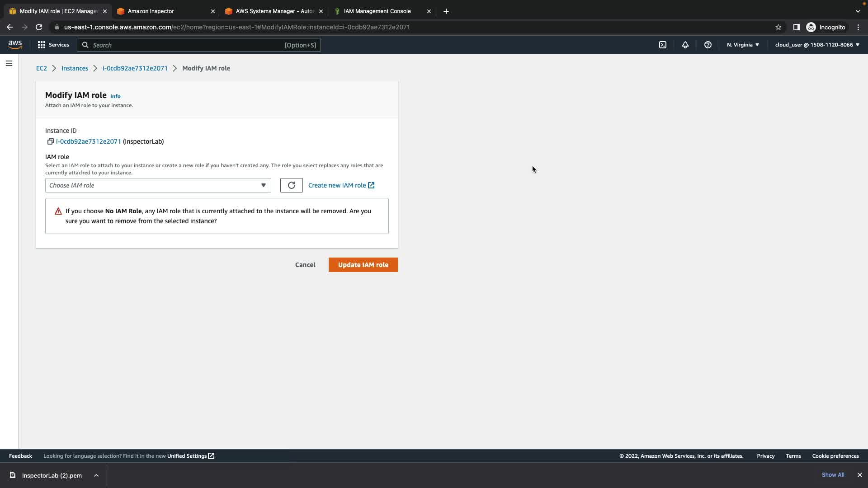Open the side navigation hamburger menu

click(9, 63)
